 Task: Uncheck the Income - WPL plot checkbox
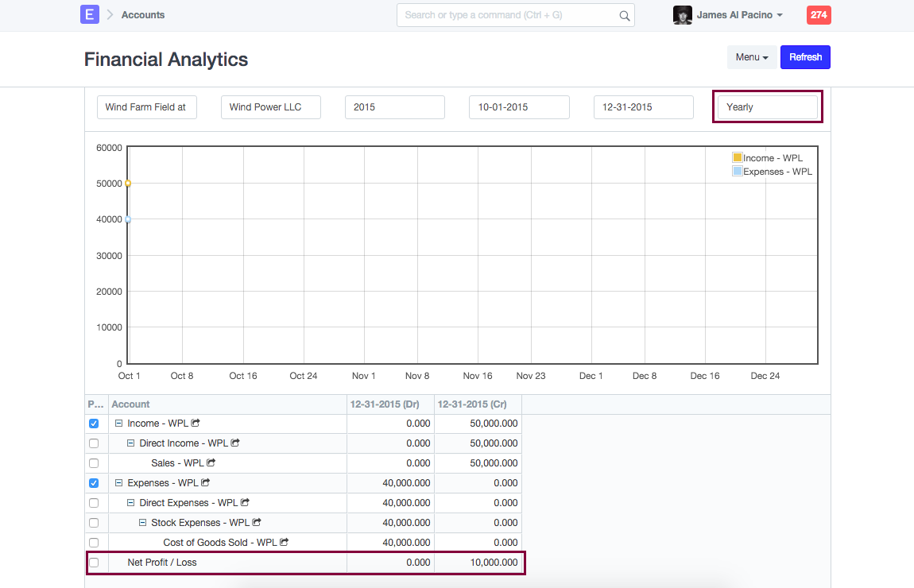[94, 424]
